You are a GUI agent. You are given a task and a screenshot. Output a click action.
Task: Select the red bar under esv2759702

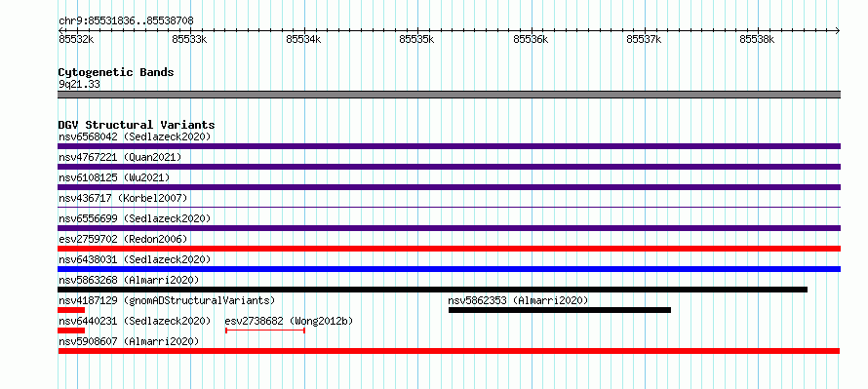449,249
